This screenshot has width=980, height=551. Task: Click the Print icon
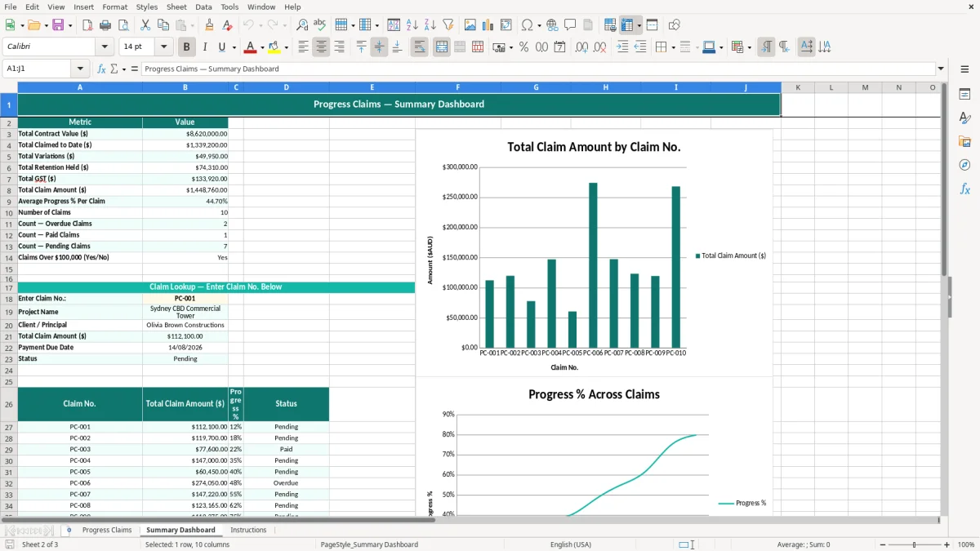(105, 25)
